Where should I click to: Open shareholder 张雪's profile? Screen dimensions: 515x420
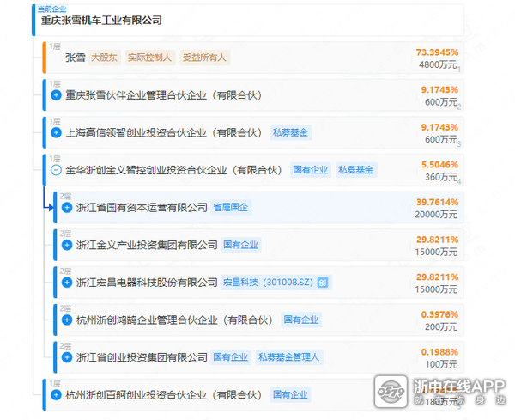[75, 58]
